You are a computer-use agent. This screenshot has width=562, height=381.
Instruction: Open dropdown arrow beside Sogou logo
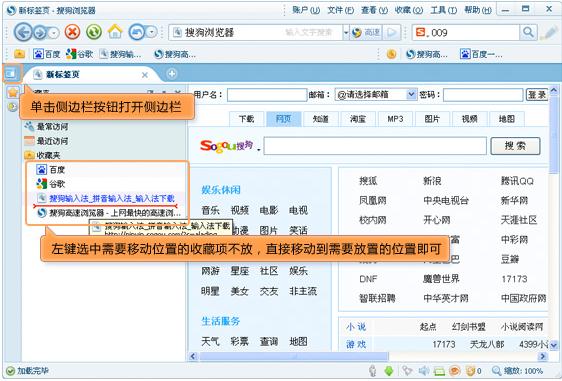point(258,149)
